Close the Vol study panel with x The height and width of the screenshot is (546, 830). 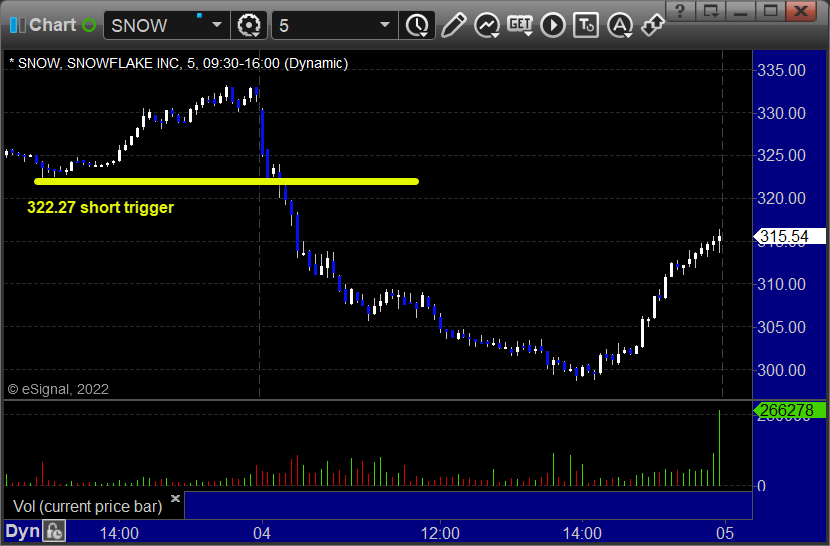pos(175,498)
